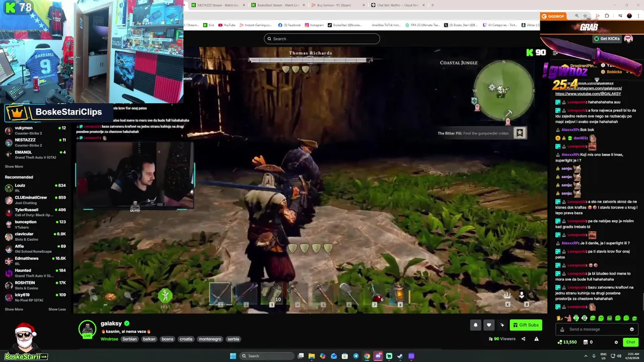Viewport: 644px width, 362px height.
Task: Open the channel shop icon
Action: pyautogui.click(x=585, y=342)
